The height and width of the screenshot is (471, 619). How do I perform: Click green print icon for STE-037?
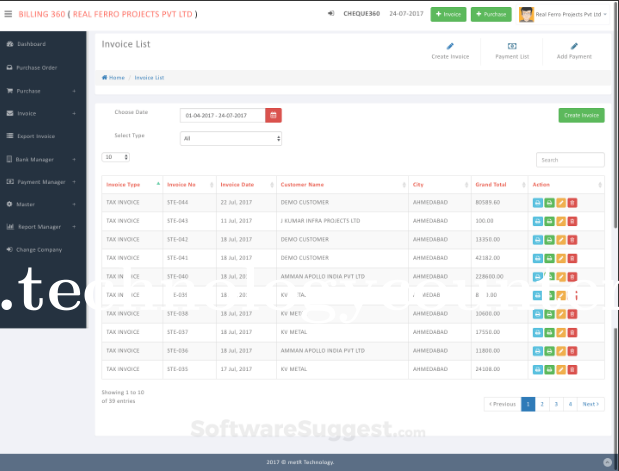(549, 333)
